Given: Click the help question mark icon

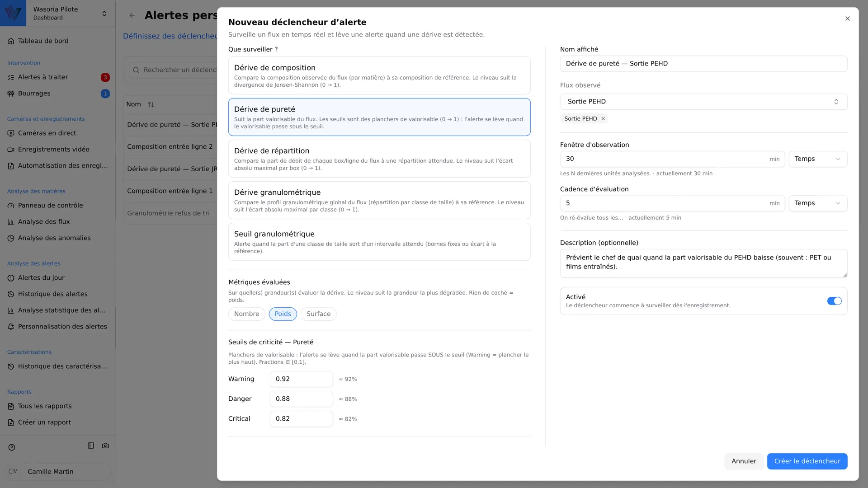Looking at the screenshot, I should click(x=12, y=447).
